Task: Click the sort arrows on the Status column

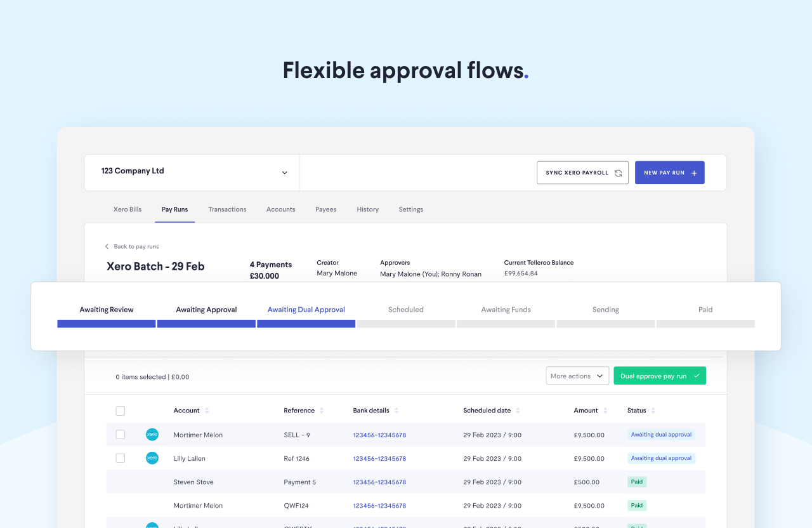Action: pyautogui.click(x=653, y=411)
